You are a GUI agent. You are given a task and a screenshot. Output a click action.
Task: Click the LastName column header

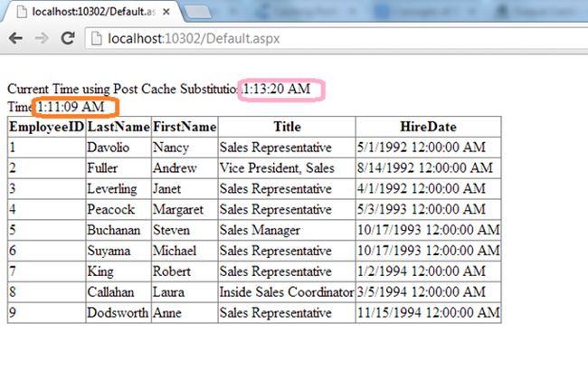[118, 127]
